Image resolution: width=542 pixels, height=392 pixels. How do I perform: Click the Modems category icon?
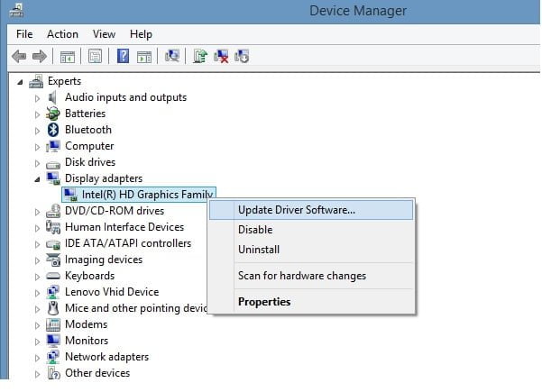[x=53, y=324]
